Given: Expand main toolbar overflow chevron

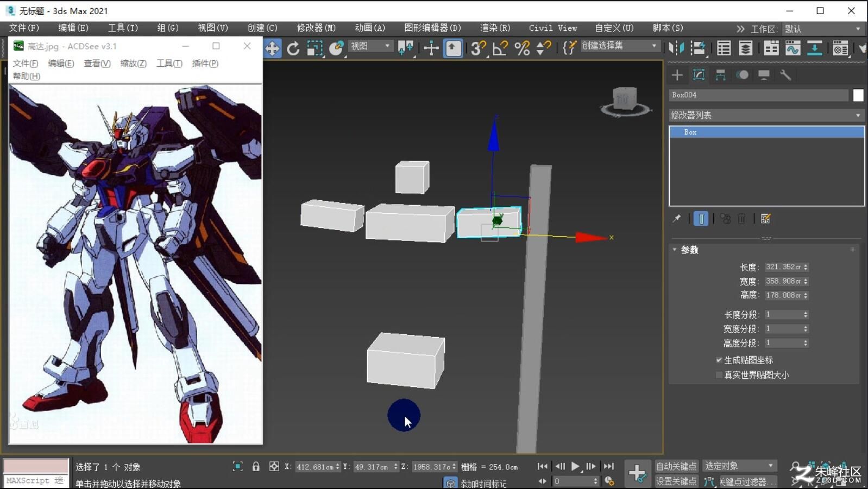Looking at the screenshot, I should pyautogui.click(x=740, y=29).
